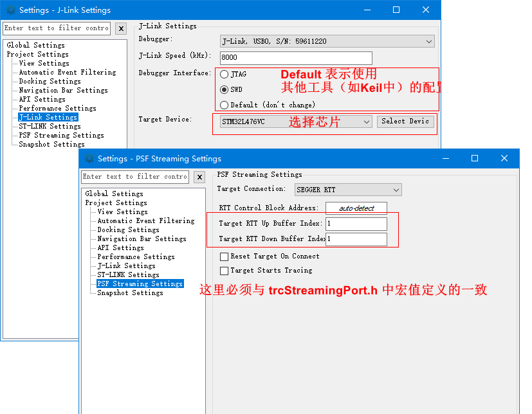Clear filter text in J-Link Settings window
Viewport: 532px width, 414px height.
click(121, 28)
